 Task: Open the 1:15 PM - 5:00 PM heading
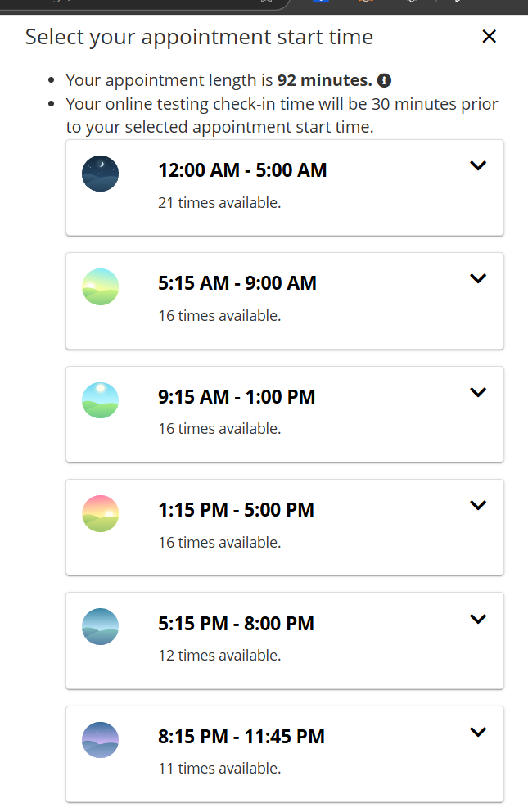point(236,510)
